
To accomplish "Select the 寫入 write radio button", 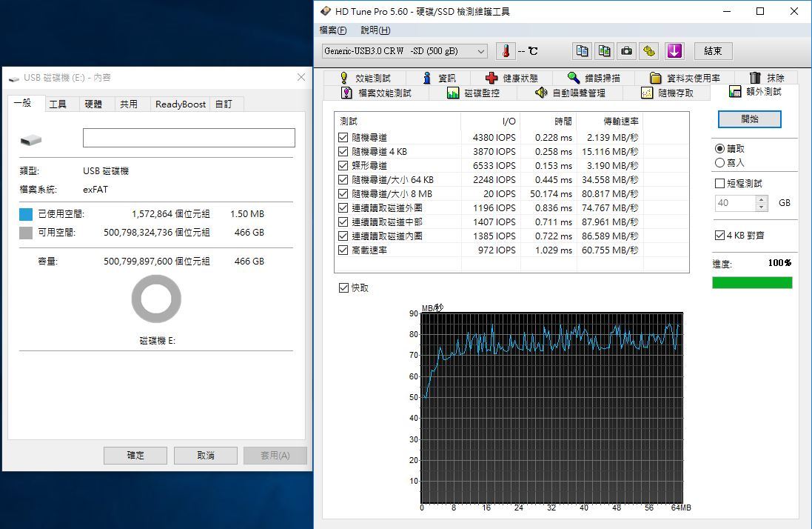I will (x=719, y=163).
